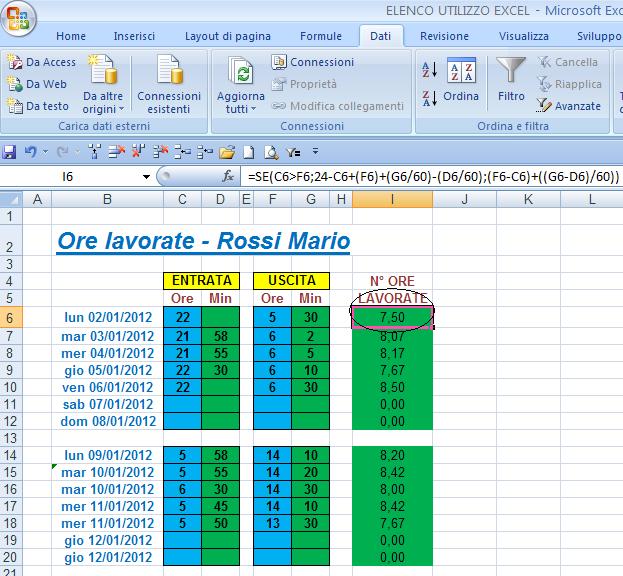This screenshot has height=576, width=623.
Task: Open print preview magnifier icon
Action: click(x=271, y=152)
